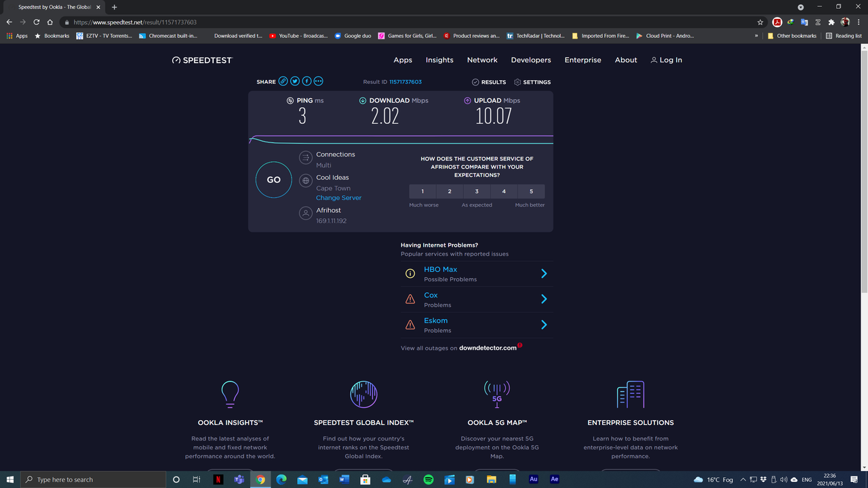
Task: Rate Afrihost customer service 3
Action: click(x=477, y=192)
